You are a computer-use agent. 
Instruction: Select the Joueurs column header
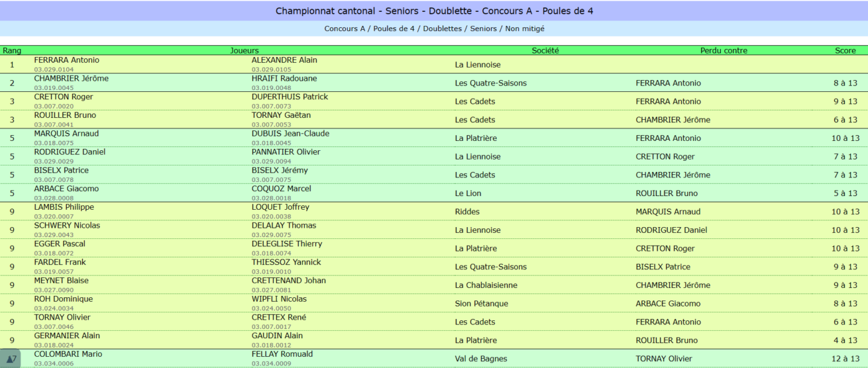244,50
